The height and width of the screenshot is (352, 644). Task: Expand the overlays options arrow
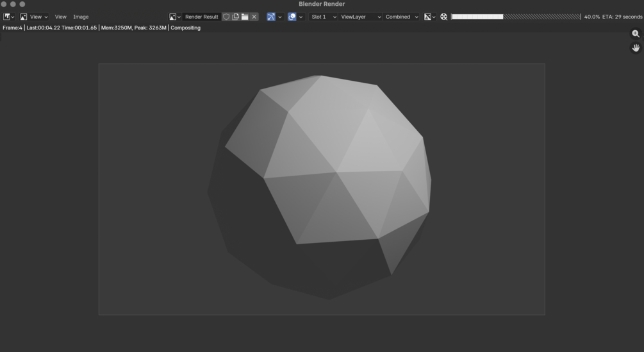pyautogui.click(x=301, y=17)
